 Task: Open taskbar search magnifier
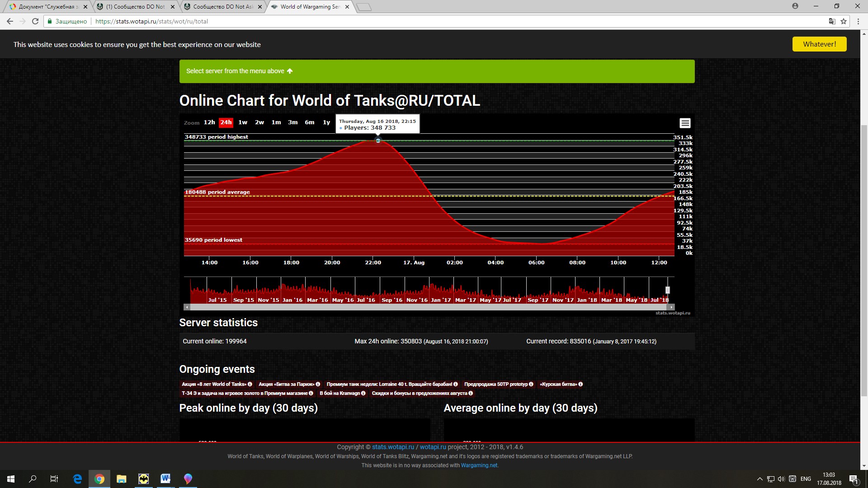click(x=33, y=479)
